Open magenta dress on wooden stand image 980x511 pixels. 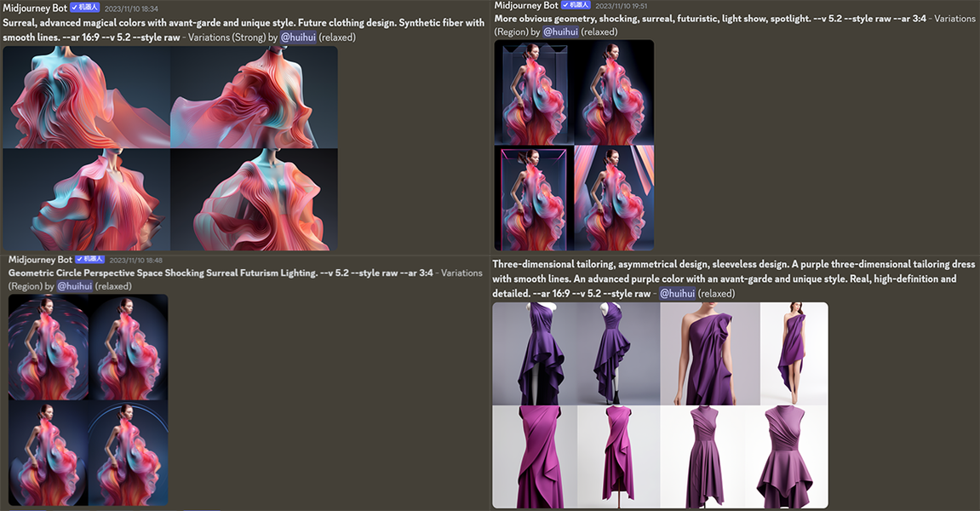tap(619, 456)
